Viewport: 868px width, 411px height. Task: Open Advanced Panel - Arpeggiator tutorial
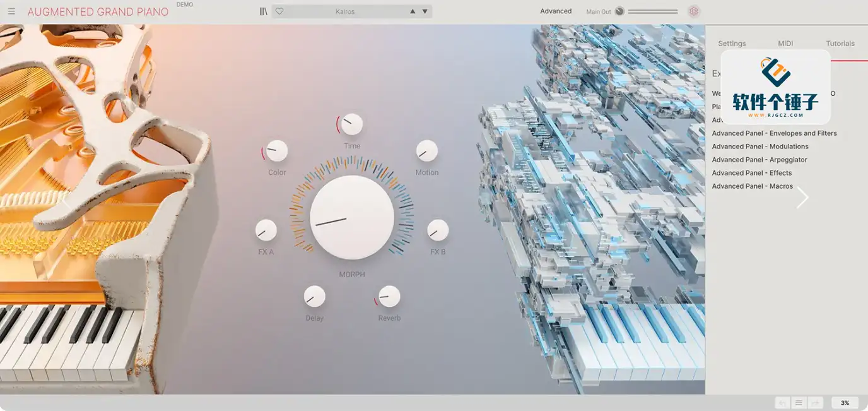pos(759,160)
